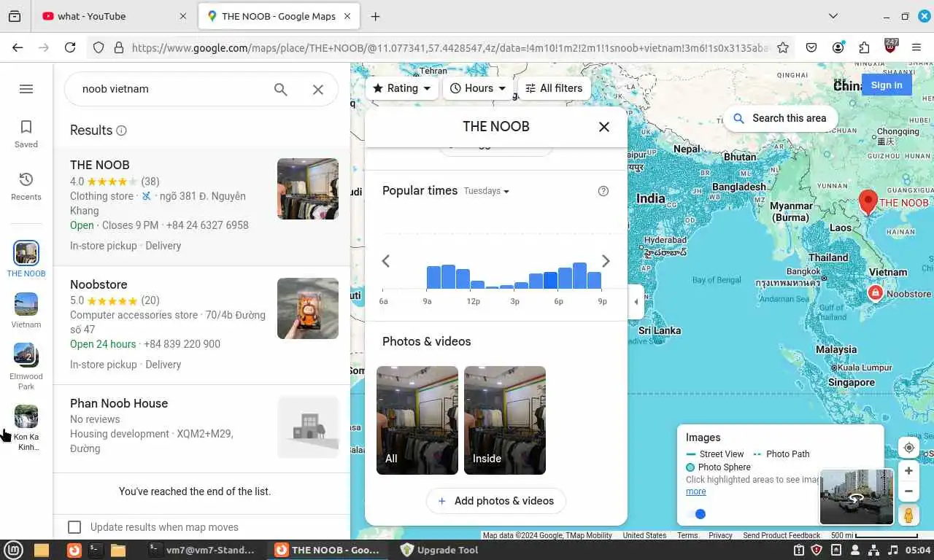Image resolution: width=934 pixels, height=560 pixels.
Task: Reload the current page
Action: (70, 47)
